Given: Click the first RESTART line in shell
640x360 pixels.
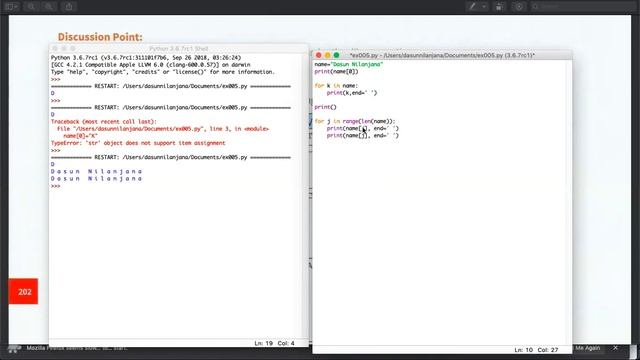Looking at the screenshot, I should click(171, 87).
